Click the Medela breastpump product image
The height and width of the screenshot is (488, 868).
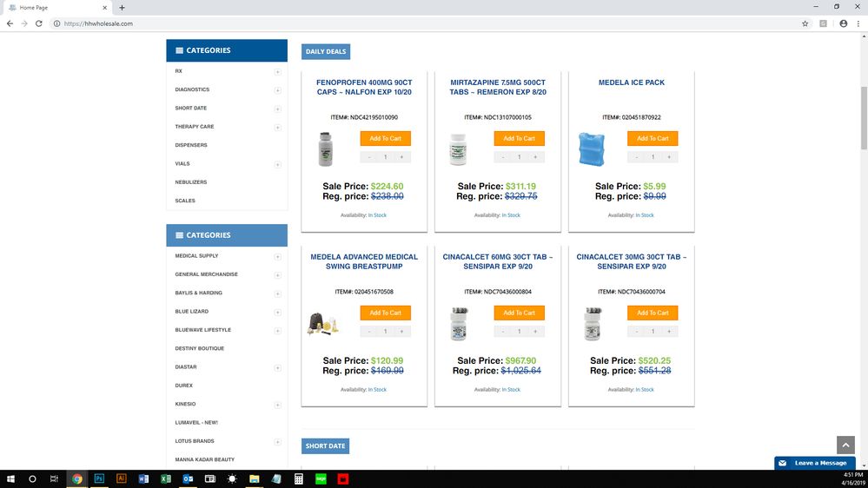coord(322,324)
